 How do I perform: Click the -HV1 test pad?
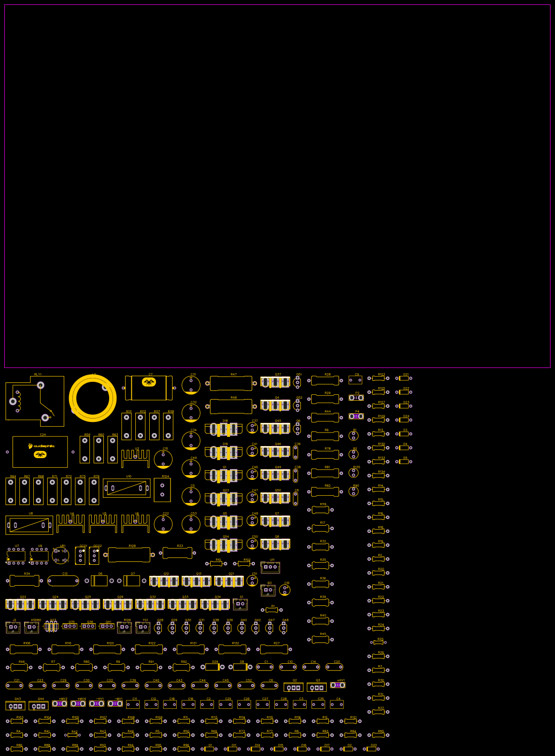pos(97,704)
